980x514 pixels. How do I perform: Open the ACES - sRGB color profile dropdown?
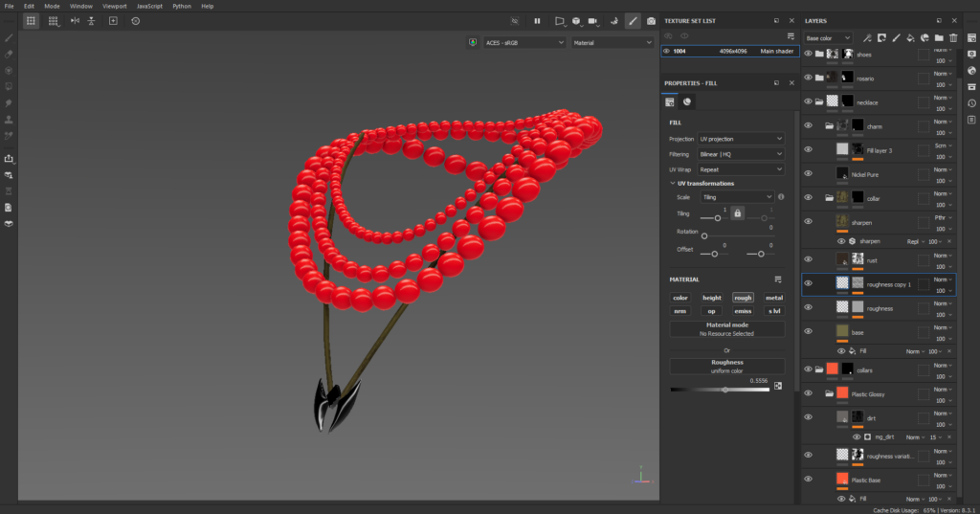pyautogui.click(x=524, y=43)
